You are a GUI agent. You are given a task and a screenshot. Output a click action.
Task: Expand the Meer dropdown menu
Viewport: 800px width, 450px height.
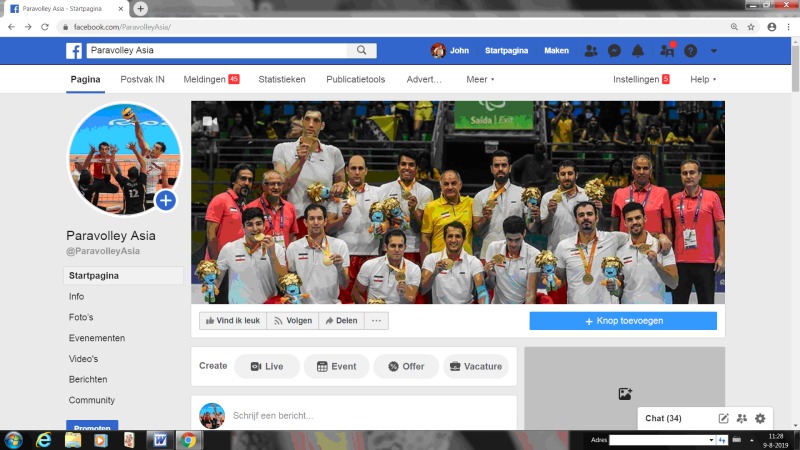tap(480, 79)
